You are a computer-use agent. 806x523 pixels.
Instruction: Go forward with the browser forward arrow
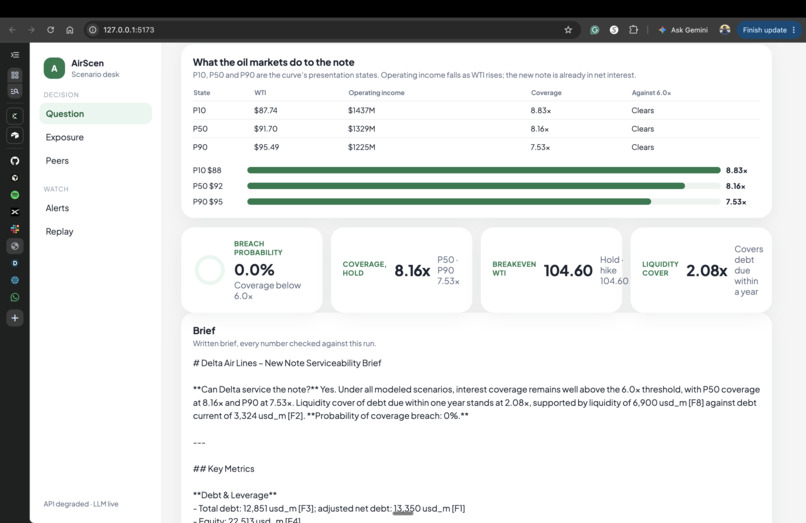[31, 30]
